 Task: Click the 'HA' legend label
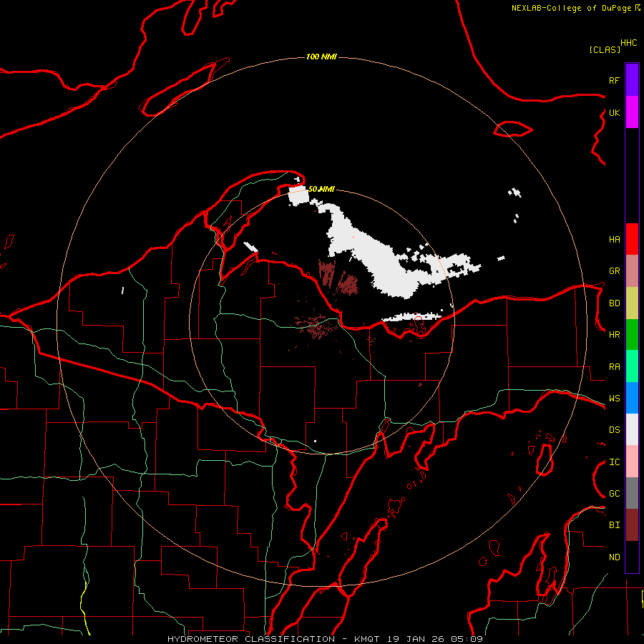point(614,240)
